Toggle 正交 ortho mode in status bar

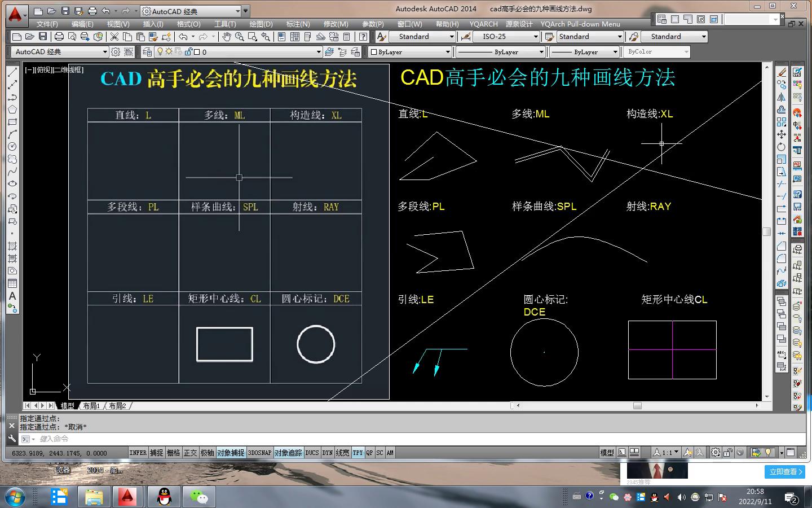(191, 453)
